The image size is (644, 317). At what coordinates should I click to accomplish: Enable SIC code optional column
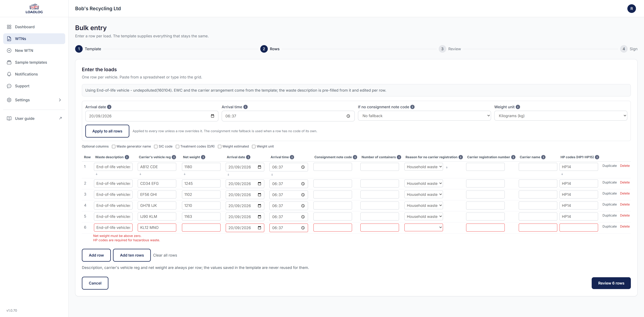click(156, 147)
